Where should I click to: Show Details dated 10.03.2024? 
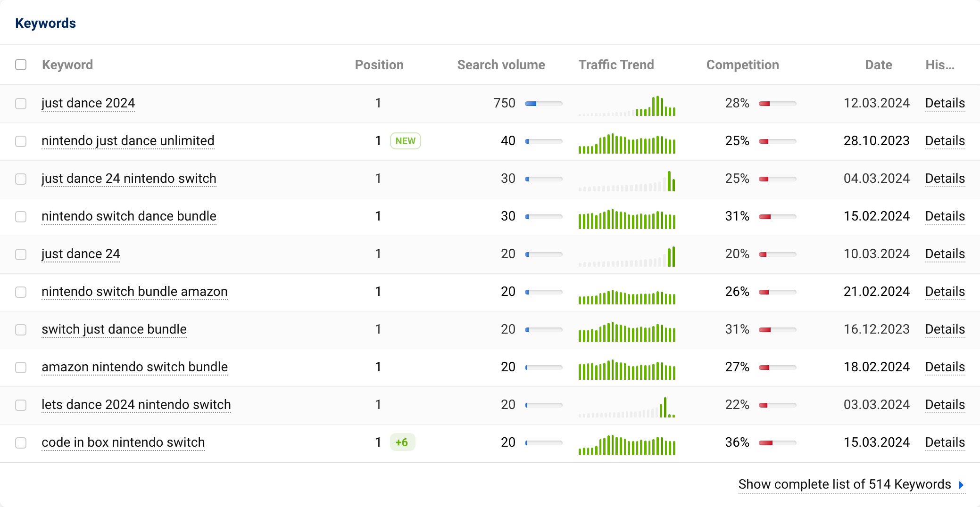[x=945, y=254]
